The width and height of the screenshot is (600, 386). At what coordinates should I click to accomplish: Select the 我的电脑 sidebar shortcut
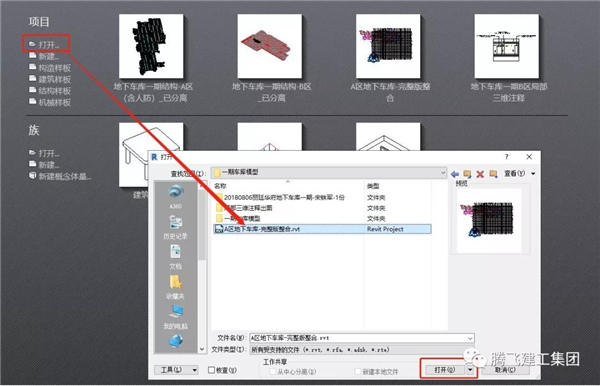pos(175,317)
